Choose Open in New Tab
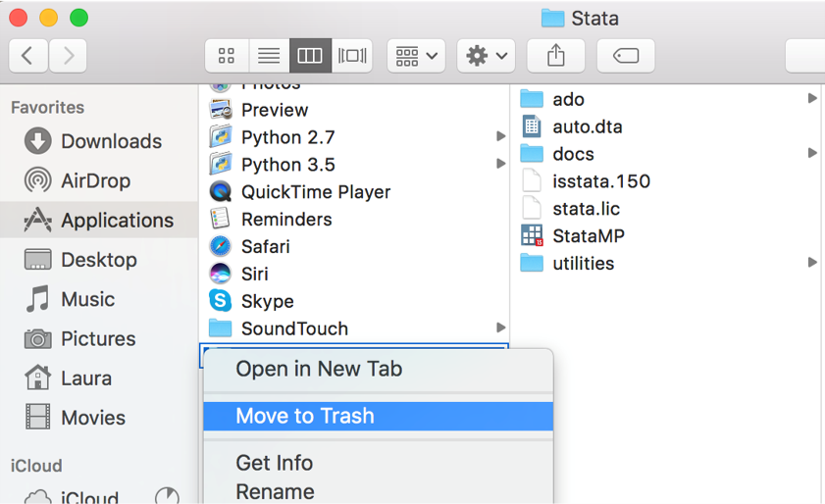 tap(379, 370)
